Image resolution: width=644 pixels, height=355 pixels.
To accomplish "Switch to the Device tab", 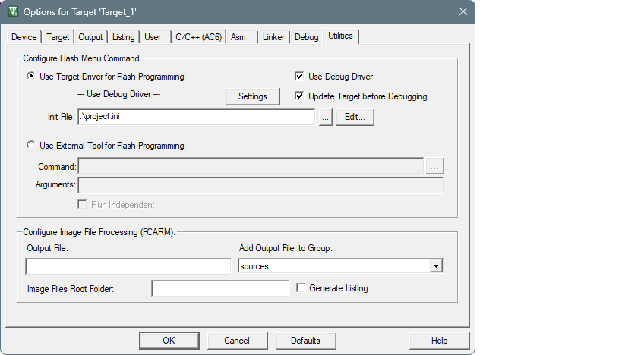I will pos(24,37).
